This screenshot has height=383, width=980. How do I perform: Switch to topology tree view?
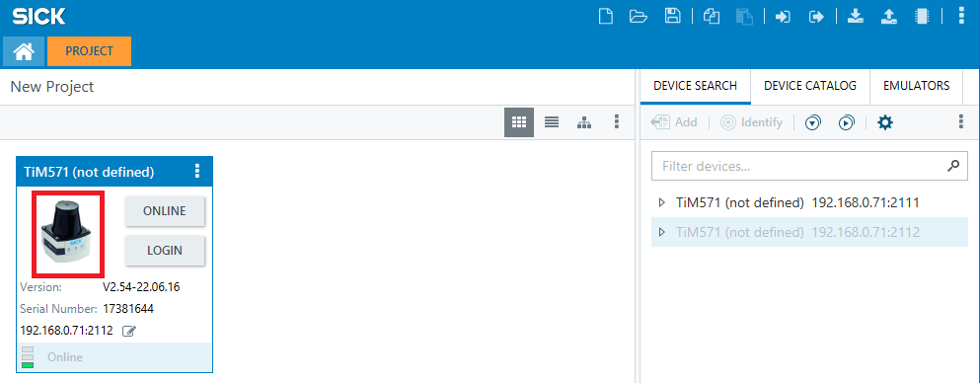click(583, 122)
